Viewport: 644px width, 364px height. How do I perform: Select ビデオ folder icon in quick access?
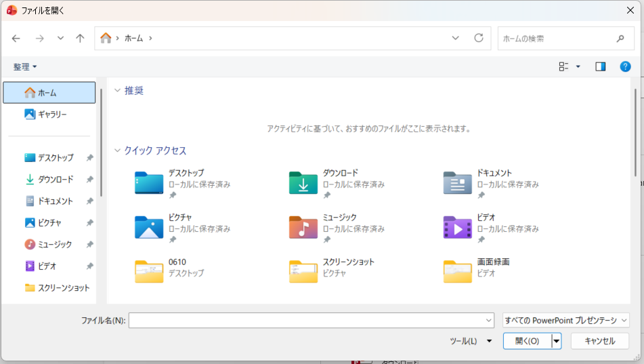point(458,227)
